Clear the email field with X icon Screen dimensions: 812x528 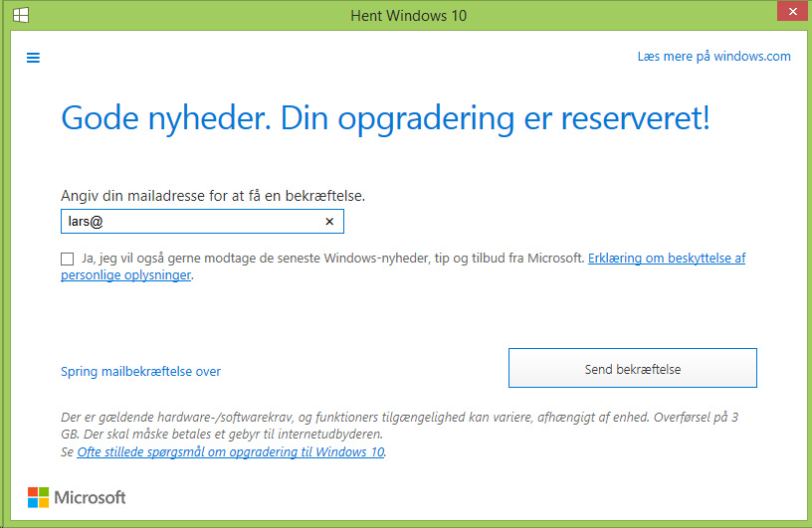[x=329, y=222]
